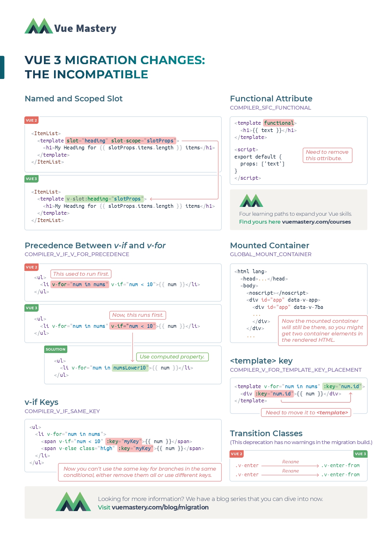
Task: Click the 'VUE 3 MIGRATION CHANGES:' title
Action: coord(115,60)
